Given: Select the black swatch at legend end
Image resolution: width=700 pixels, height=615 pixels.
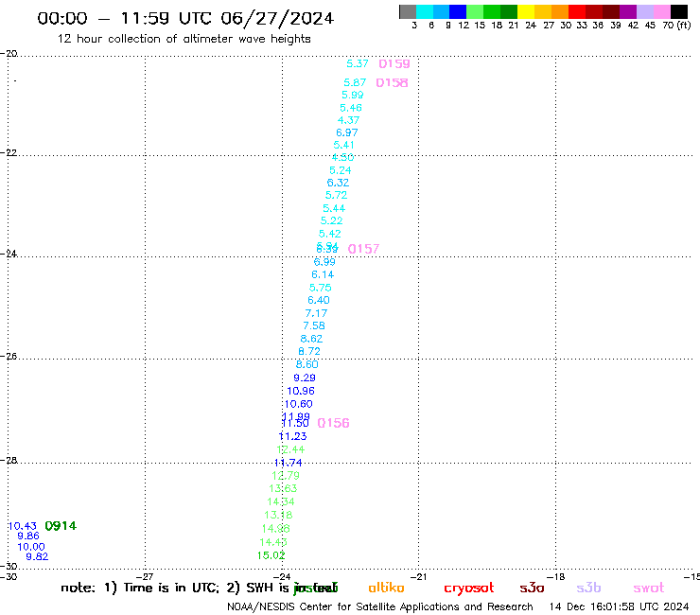Looking at the screenshot, I should pos(679,11).
